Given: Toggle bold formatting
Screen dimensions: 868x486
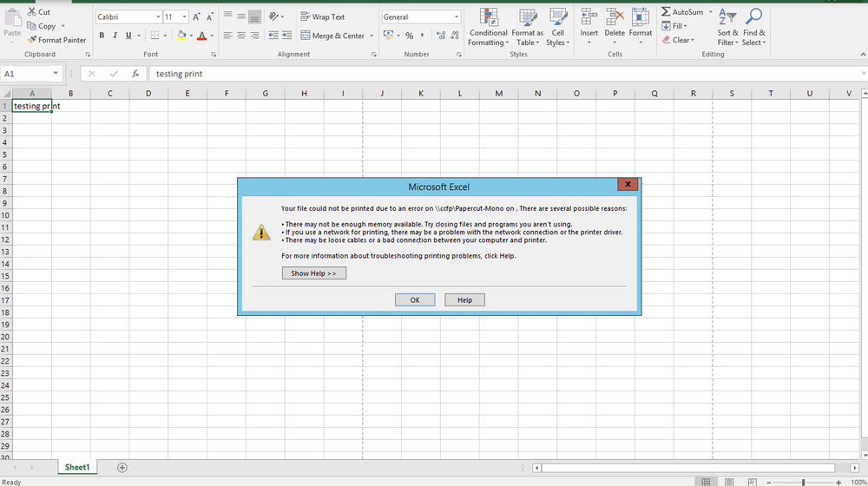Looking at the screenshot, I should tap(102, 36).
